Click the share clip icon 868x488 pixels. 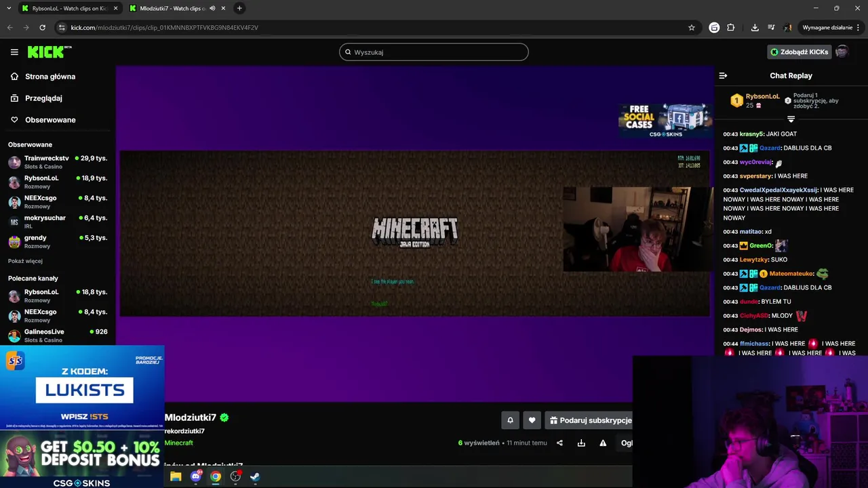pos(559,443)
